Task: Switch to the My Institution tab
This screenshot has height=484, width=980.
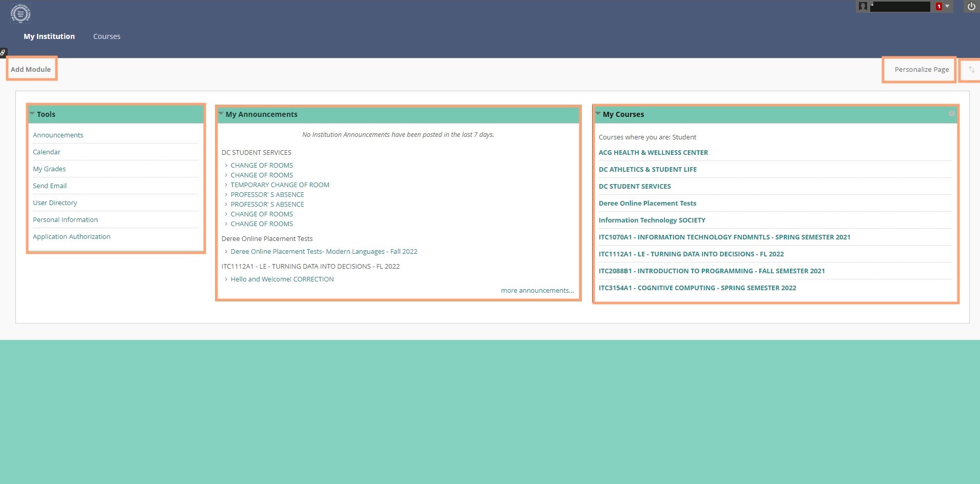Action: pyautogui.click(x=49, y=36)
